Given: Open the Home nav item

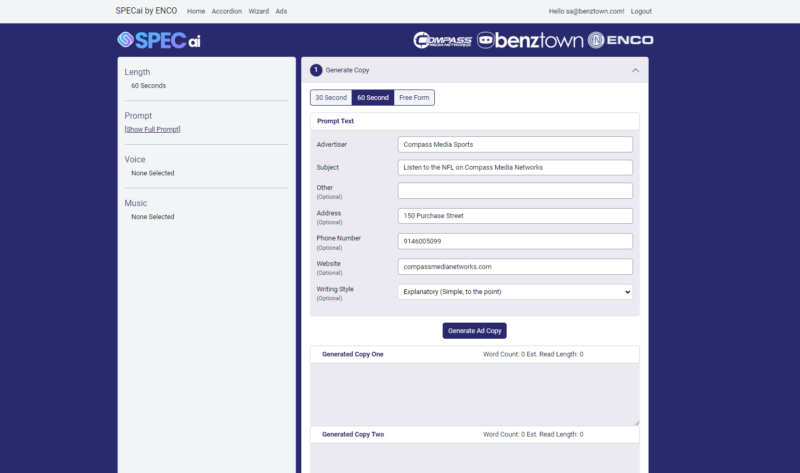Looking at the screenshot, I should [196, 11].
